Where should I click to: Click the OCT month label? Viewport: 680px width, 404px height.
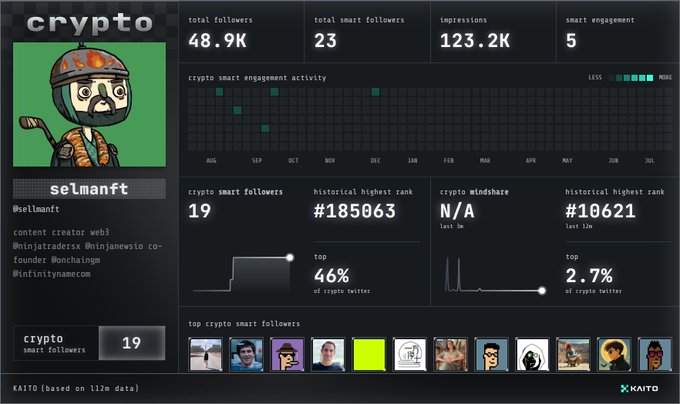(x=294, y=160)
